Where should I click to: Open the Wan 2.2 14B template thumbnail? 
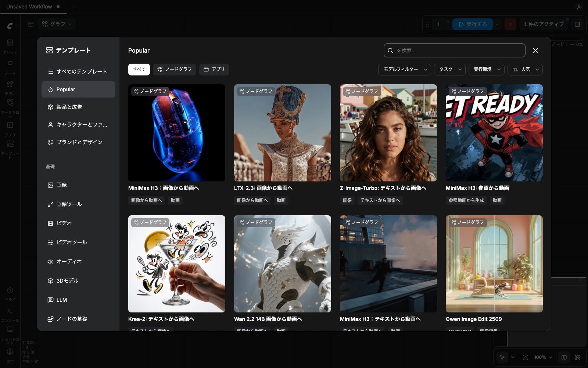(x=283, y=264)
